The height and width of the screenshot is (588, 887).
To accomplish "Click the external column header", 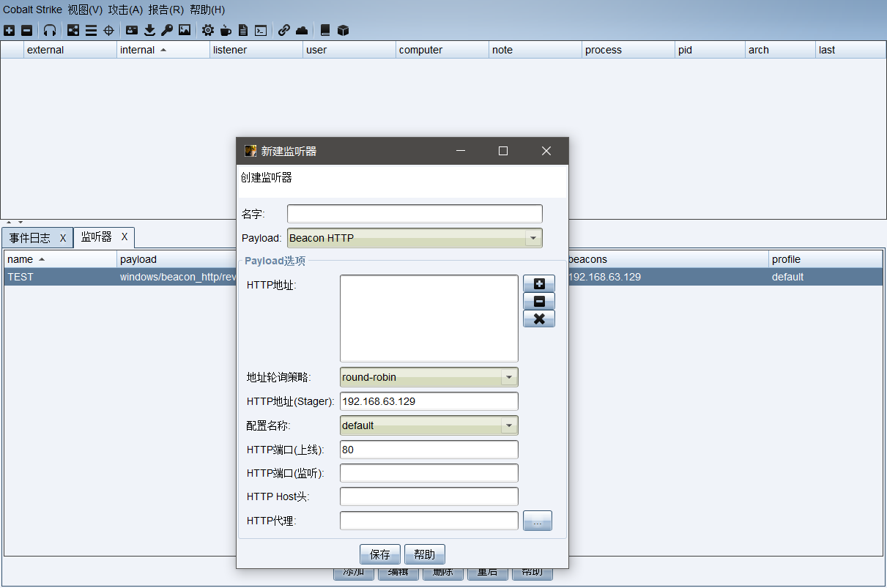I will point(70,50).
